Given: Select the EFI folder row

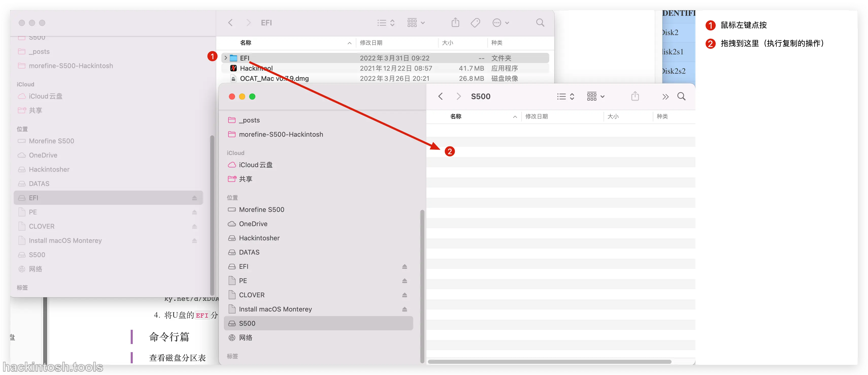Looking at the screenshot, I should click(385, 58).
